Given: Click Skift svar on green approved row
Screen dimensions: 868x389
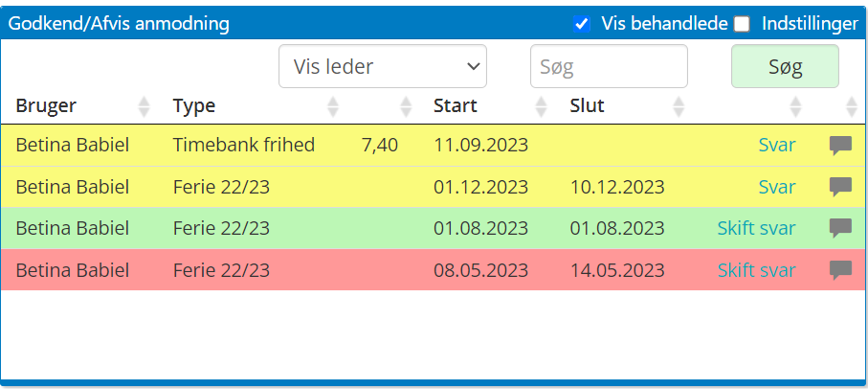Looking at the screenshot, I should pyautogui.click(x=756, y=228).
